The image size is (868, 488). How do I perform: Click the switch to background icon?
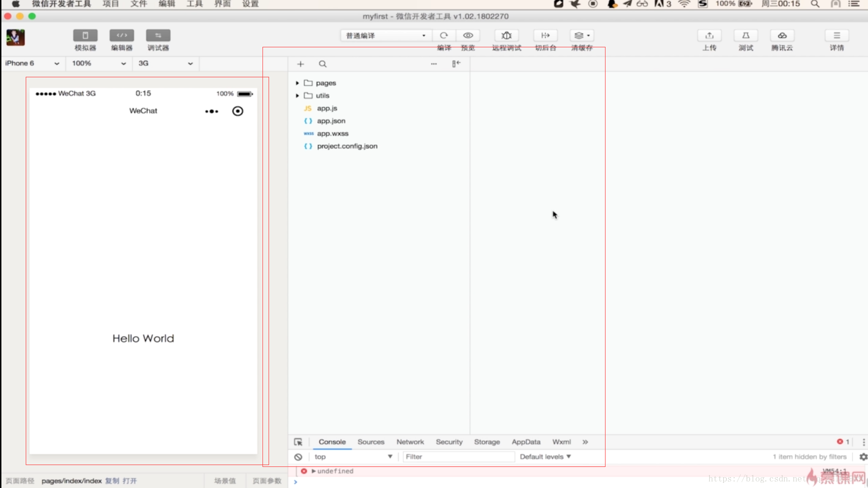pos(545,36)
